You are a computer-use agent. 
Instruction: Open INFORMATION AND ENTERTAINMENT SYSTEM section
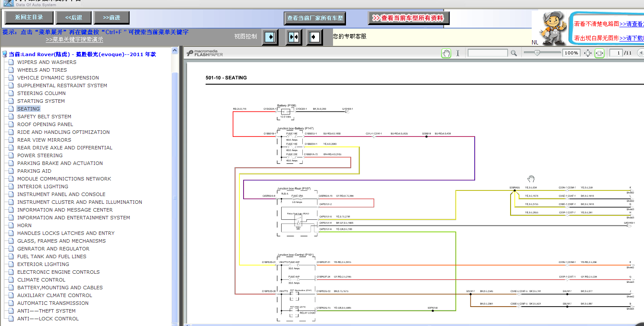click(x=73, y=218)
